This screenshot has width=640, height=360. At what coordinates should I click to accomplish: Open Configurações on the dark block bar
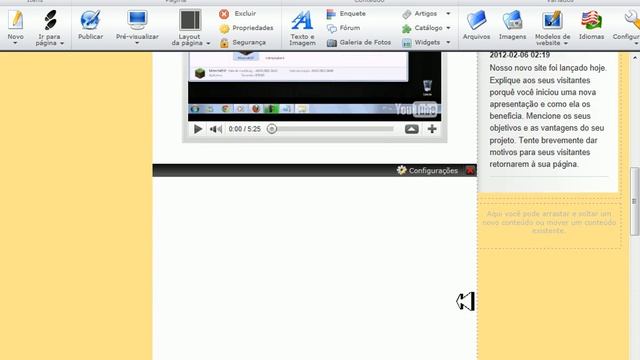[427, 171]
